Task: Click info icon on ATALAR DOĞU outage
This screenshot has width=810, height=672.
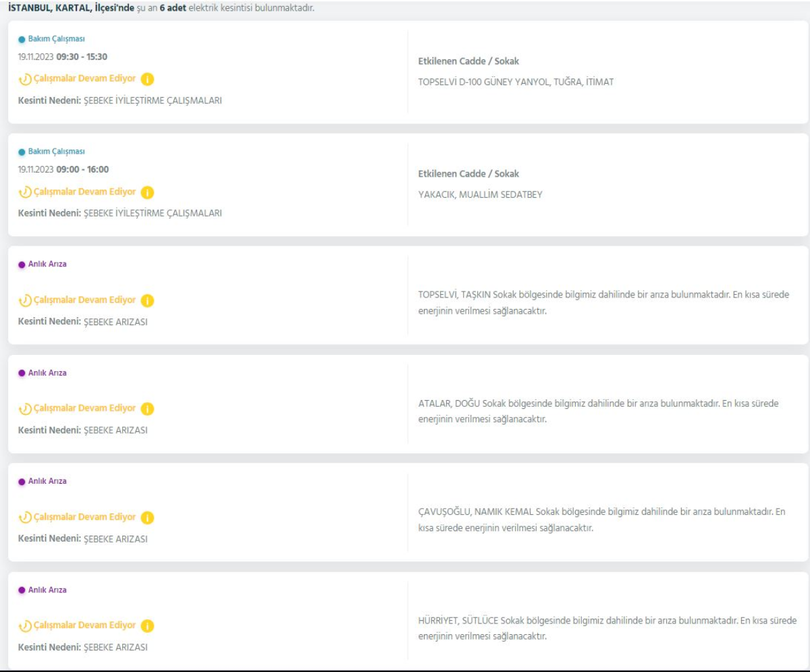Action: click(x=147, y=409)
